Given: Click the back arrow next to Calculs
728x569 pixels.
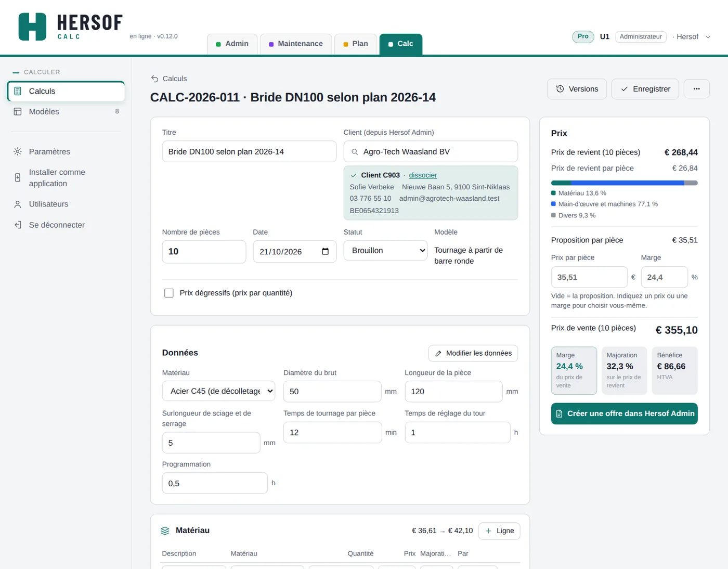Looking at the screenshot, I should pos(154,79).
